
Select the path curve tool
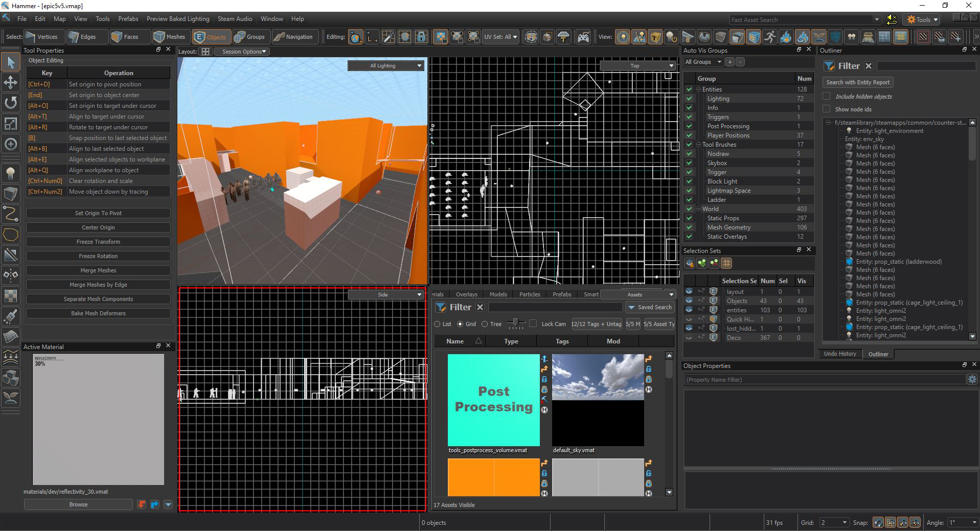click(11, 214)
